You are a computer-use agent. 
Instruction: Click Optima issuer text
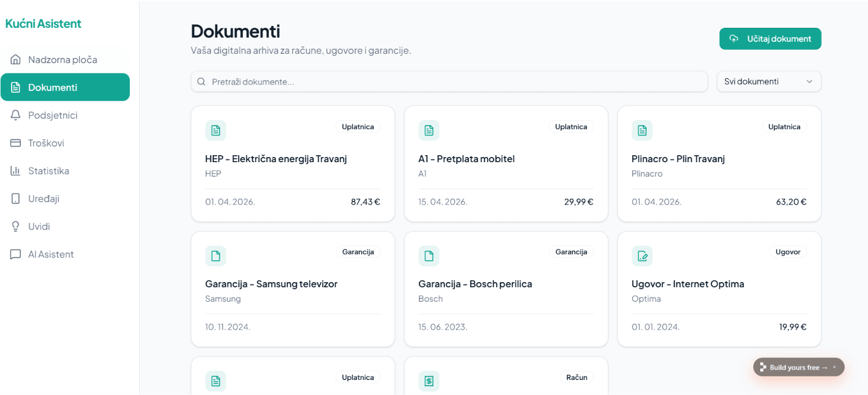646,299
